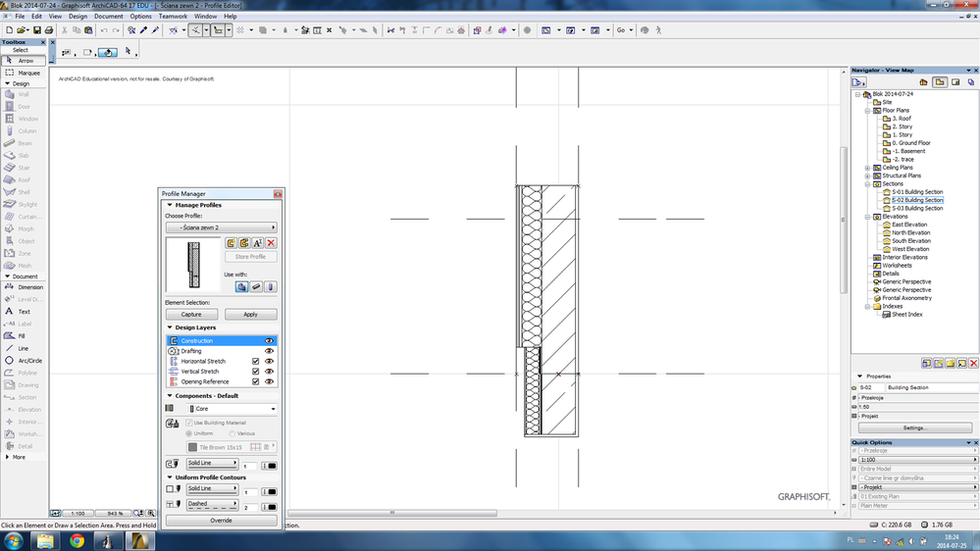Screen dimensions: 980x551
Task: Choose the Arc/Circle tool
Action: coord(24,361)
